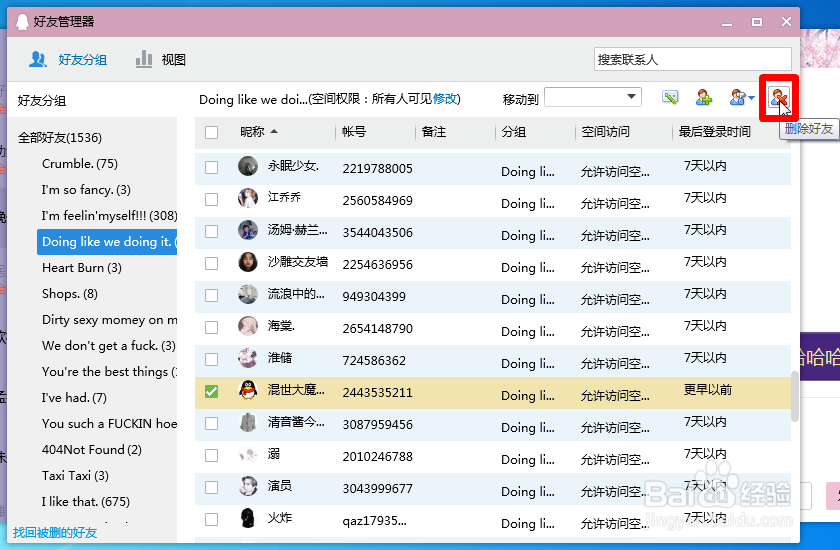Toggle the select-all checkbox in header
Viewport: 840px width, 550px height.
(212, 132)
